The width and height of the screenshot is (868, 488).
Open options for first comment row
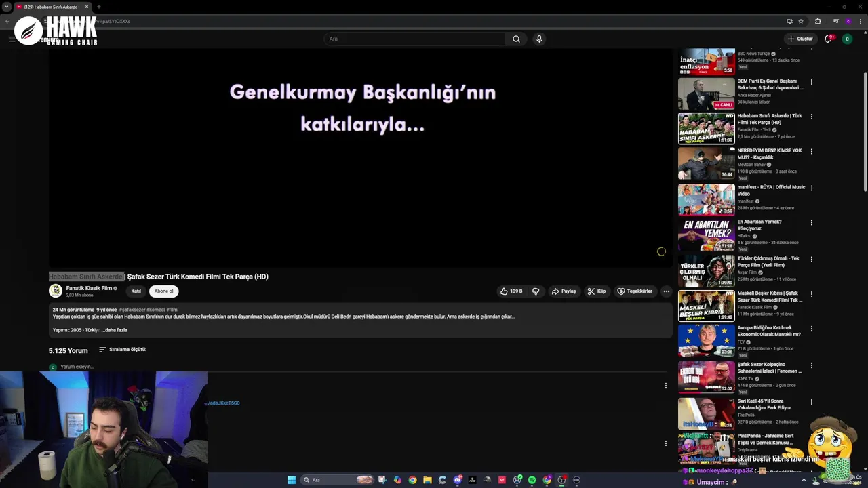click(665, 386)
